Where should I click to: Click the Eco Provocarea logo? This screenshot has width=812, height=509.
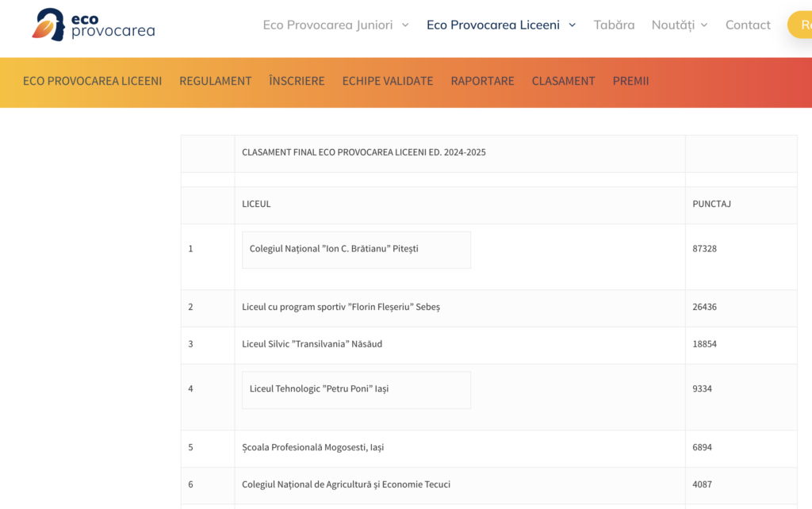(94, 25)
